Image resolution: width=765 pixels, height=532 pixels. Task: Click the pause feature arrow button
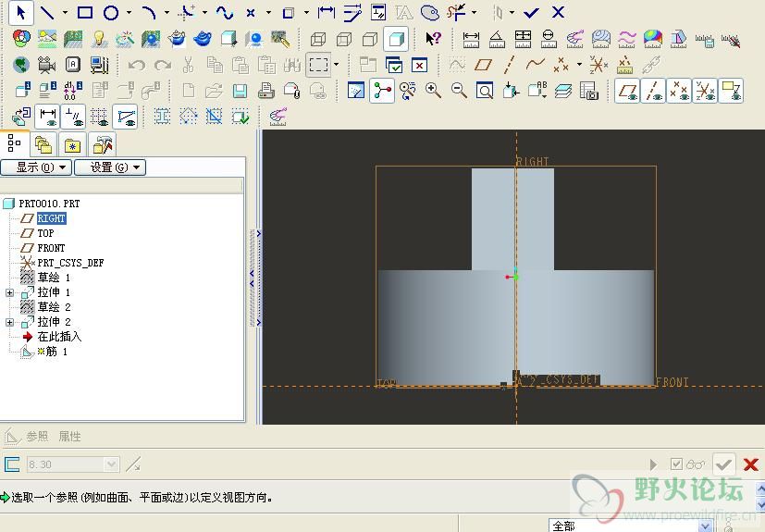pos(654,464)
